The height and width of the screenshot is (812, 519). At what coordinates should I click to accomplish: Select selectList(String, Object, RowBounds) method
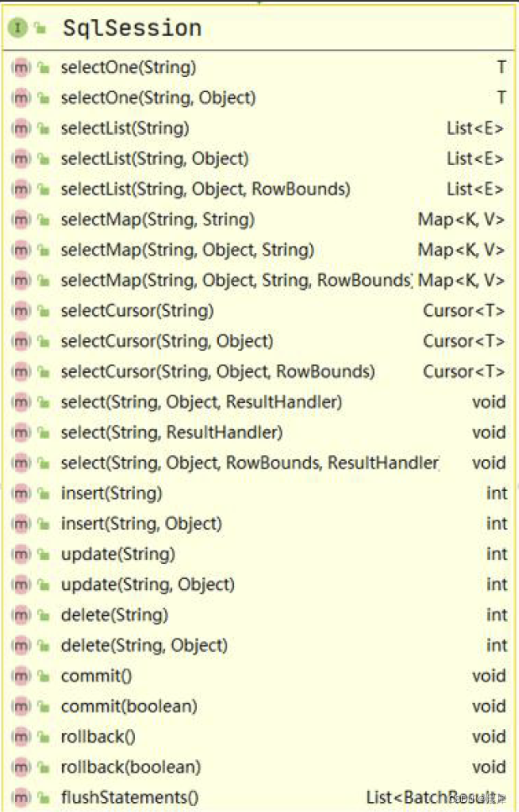205,189
